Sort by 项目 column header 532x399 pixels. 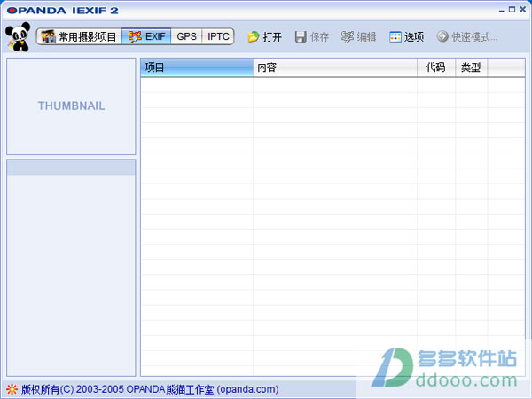pos(197,67)
